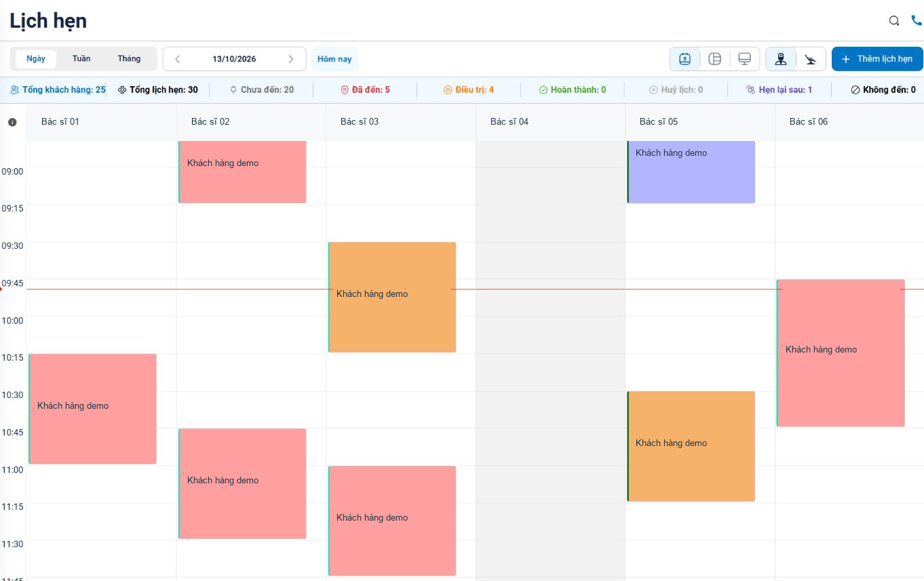Show appointments with status Đã đến: 5
Image resolution: width=924 pixels, height=581 pixels.
365,89
